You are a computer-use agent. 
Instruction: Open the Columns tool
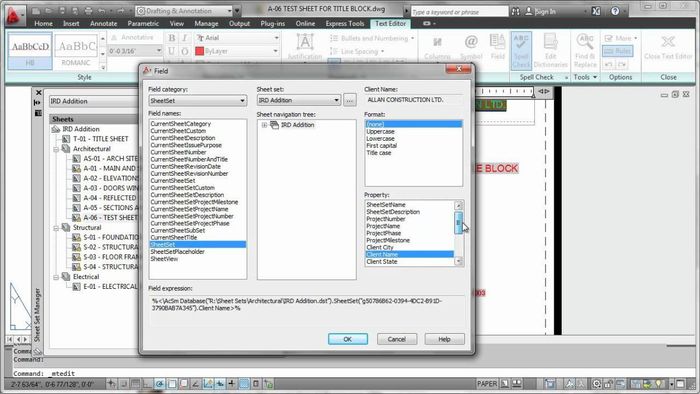[437, 47]
